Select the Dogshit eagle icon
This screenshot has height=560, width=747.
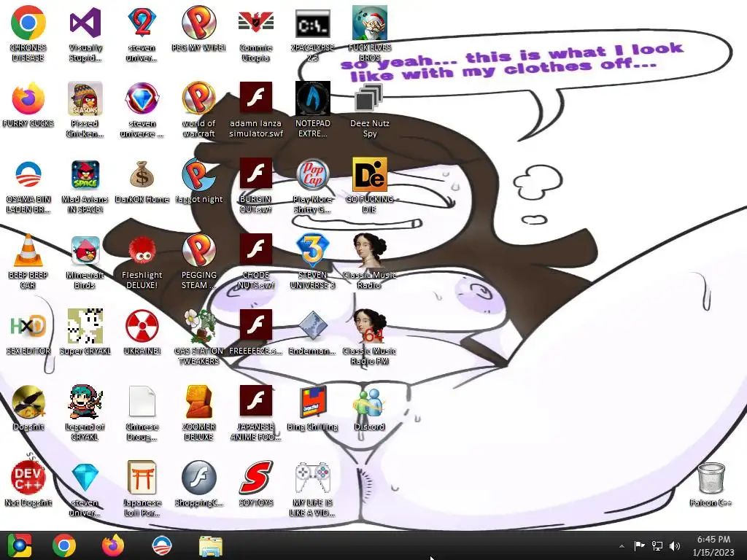pos(28,402)
